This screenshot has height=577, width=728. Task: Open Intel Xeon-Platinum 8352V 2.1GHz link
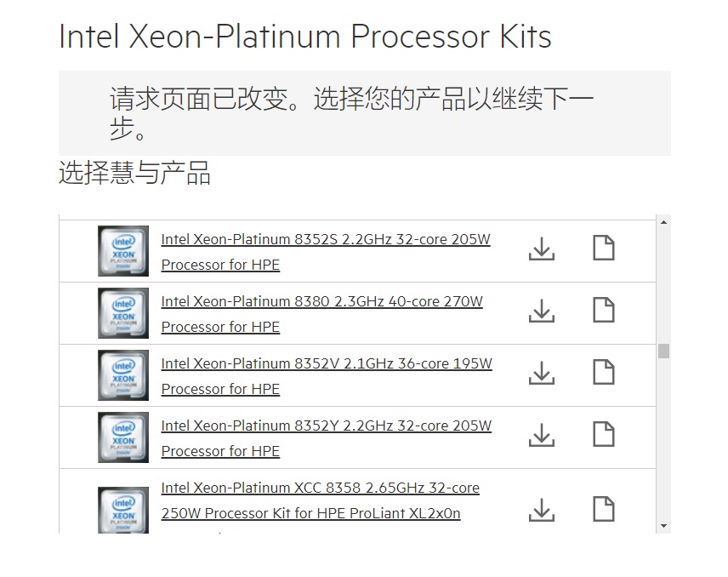click(327, 364)
